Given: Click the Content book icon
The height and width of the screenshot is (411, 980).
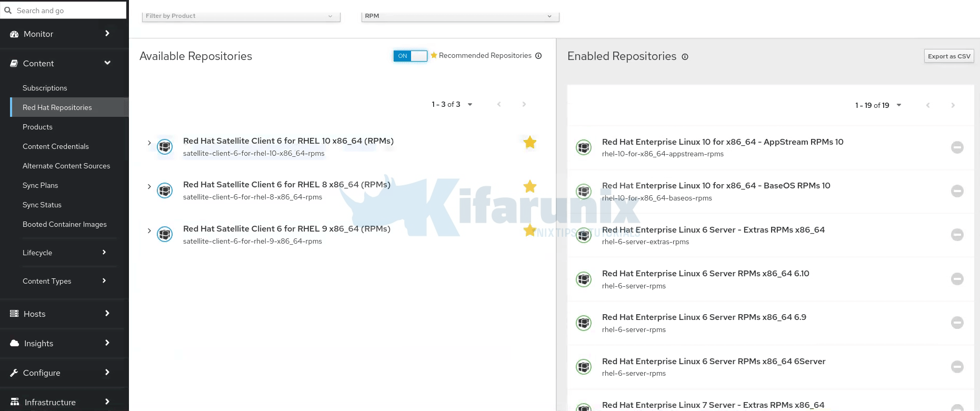Looking at the screenshot, I should (x=14, y=64).
